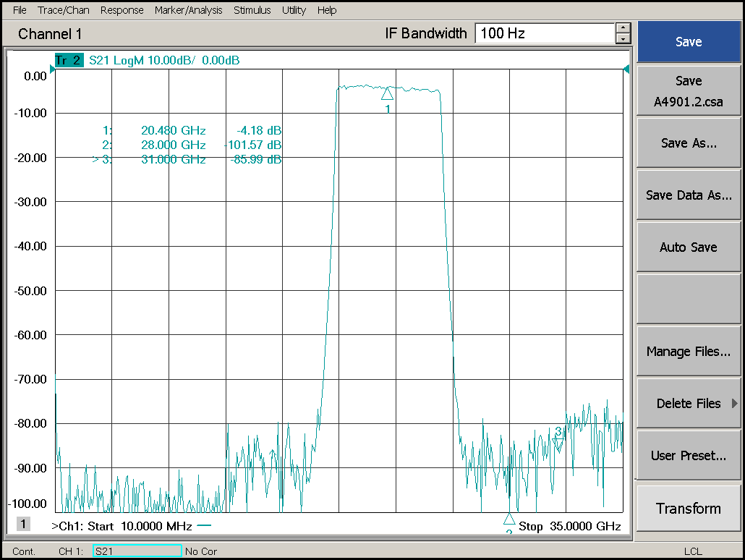Image resolution: width=745 pixels, height=560 pixels.
Task: Click the S21 box in status bar
Action: point(137,551)
